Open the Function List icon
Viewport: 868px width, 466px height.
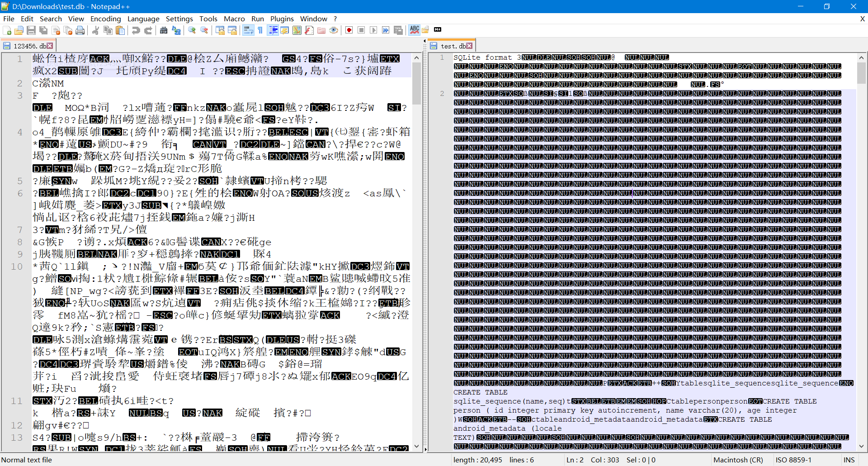coord(309,30)
